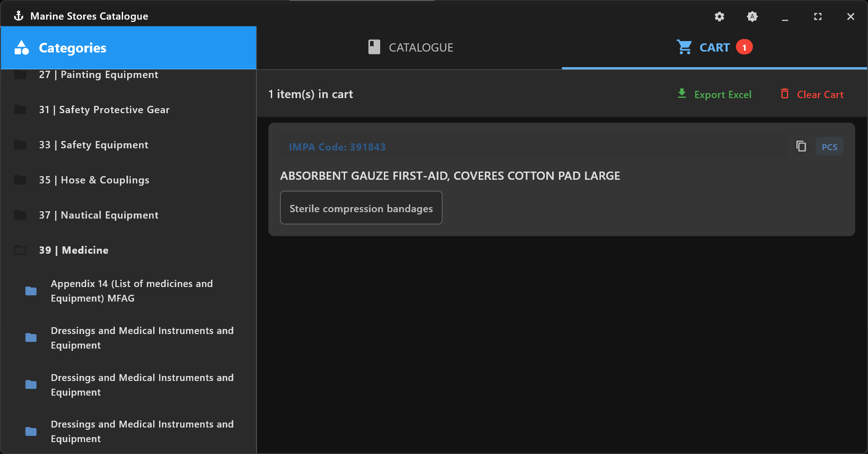Click the green download arrow icon
Image resolution: width=868 pixels, height=454 pixels.
point(682,94)
